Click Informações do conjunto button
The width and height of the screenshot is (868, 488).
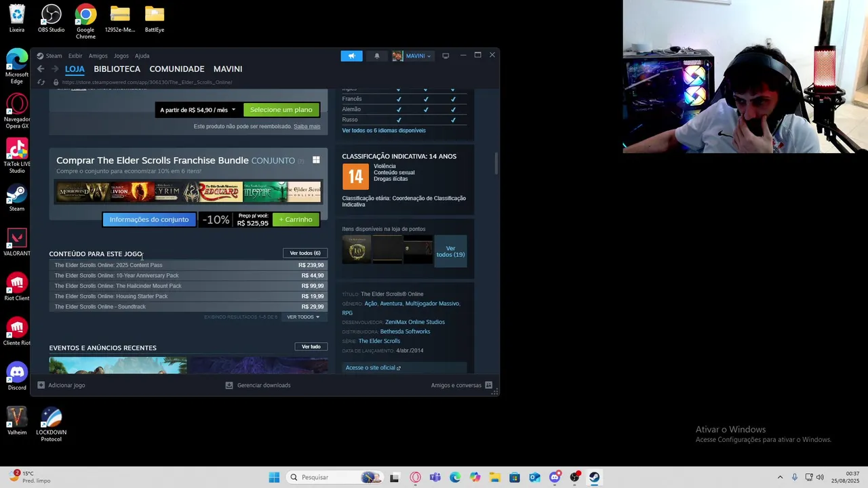(149, 220)
